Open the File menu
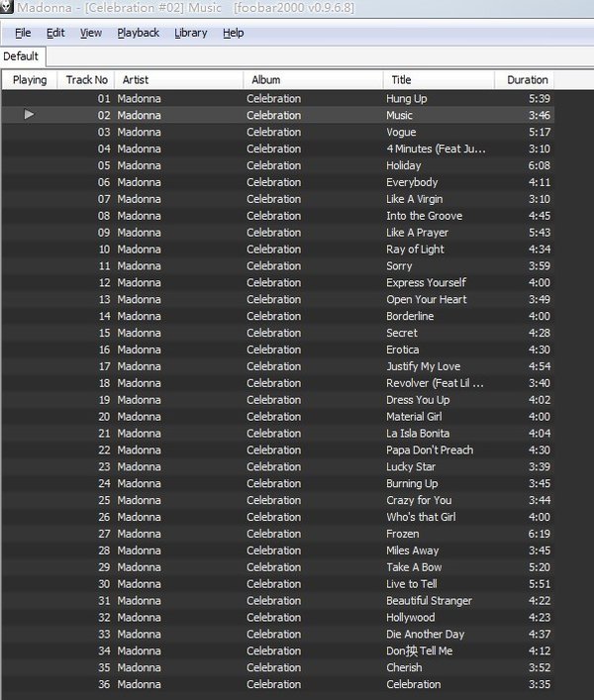The width and height of the screenshot is (594, 700). coord(23,33)
